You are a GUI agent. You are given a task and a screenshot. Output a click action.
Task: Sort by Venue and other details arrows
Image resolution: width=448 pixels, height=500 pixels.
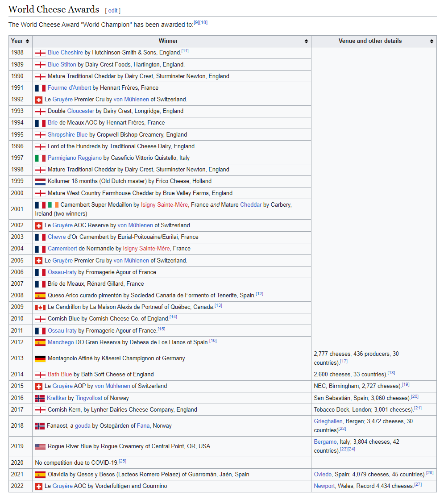(432, 42)
